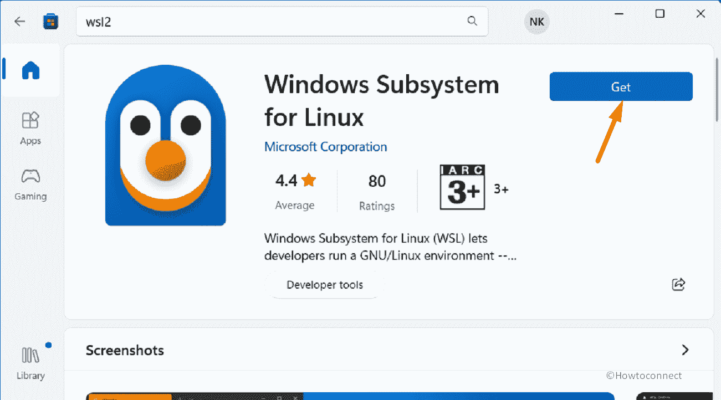The height and width of the screenshot is (400, 721).
Task: Click the IARC 3+ rating badge
Action: (x=462, y=187)
